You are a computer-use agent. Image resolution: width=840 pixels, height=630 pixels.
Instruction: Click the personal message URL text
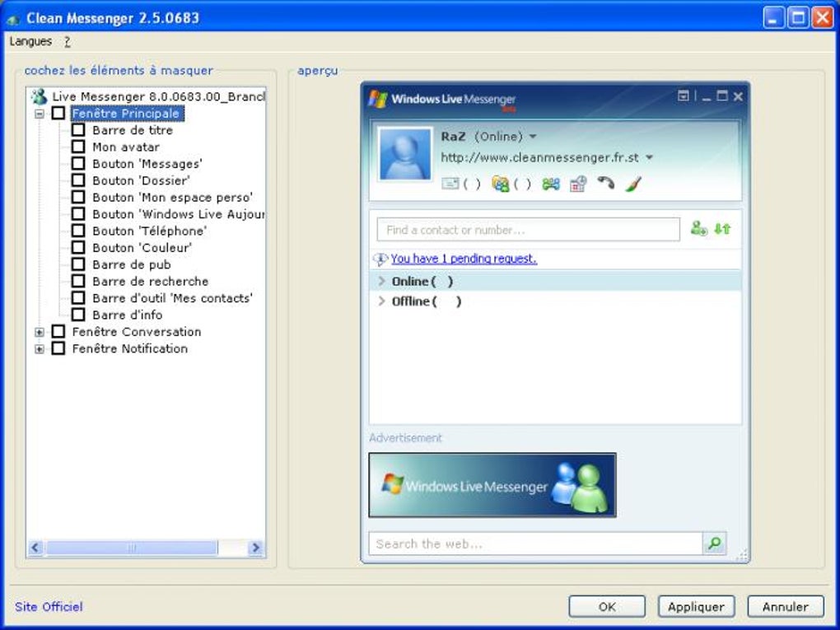pos(539,157)
